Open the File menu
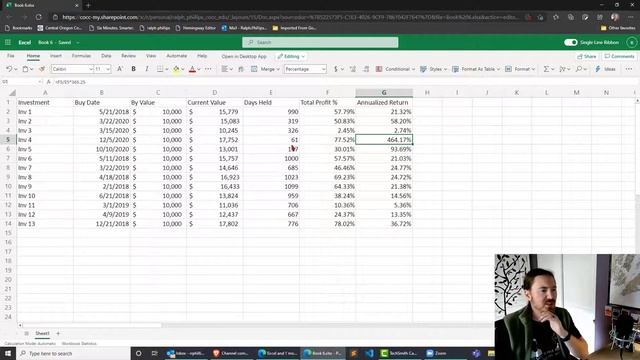This screenshot has width=640, height=360. coord(11,56)
